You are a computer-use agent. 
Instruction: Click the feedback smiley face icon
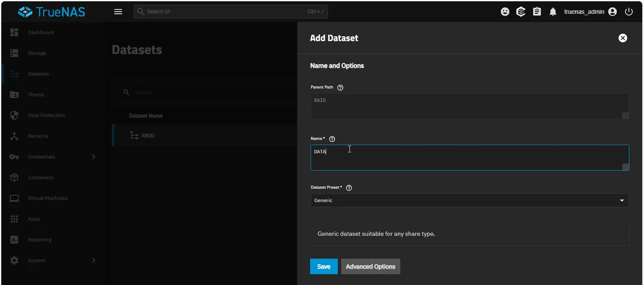(x=505, y=12)
